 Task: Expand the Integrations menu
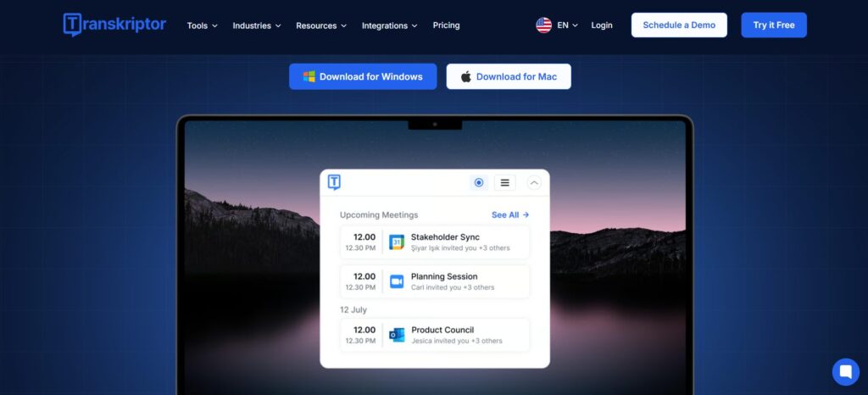point(390,25)
